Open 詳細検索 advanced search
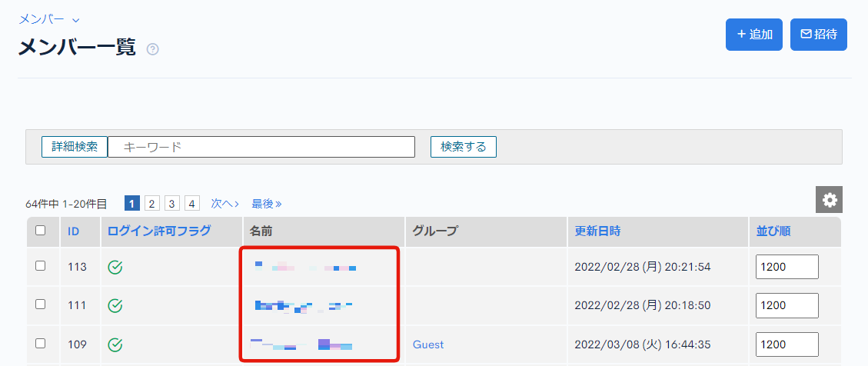Screen dimensions: 868x366 [x=75, y=147]
